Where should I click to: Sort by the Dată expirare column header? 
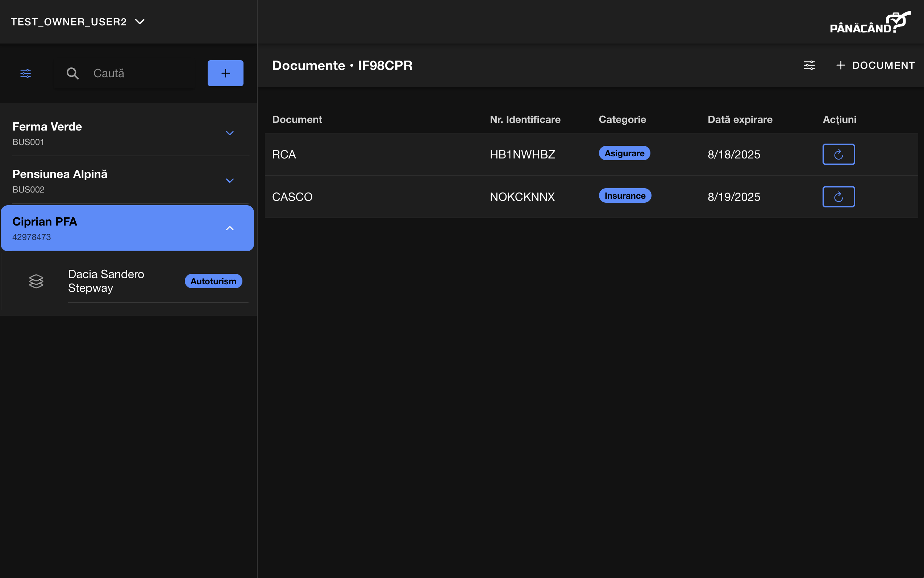pyautogui.click(x=740, y=119)
